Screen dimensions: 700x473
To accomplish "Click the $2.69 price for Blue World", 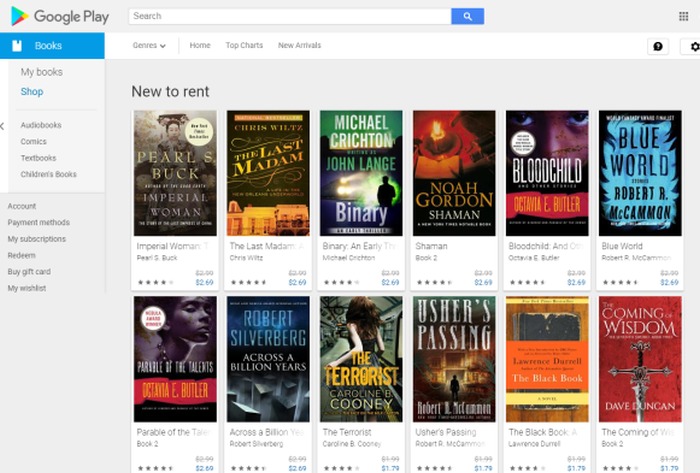I will [x=669, y=282].
